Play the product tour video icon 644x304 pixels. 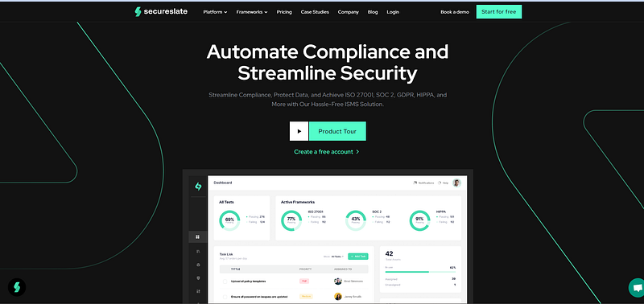tap(299, 131)
